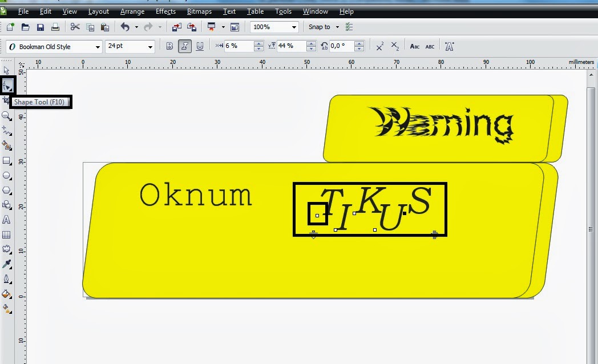The height and width of the screenshot is (364, 598).
Task: Open the Bookman Old Style font dropdown
Action: point(98,47)
